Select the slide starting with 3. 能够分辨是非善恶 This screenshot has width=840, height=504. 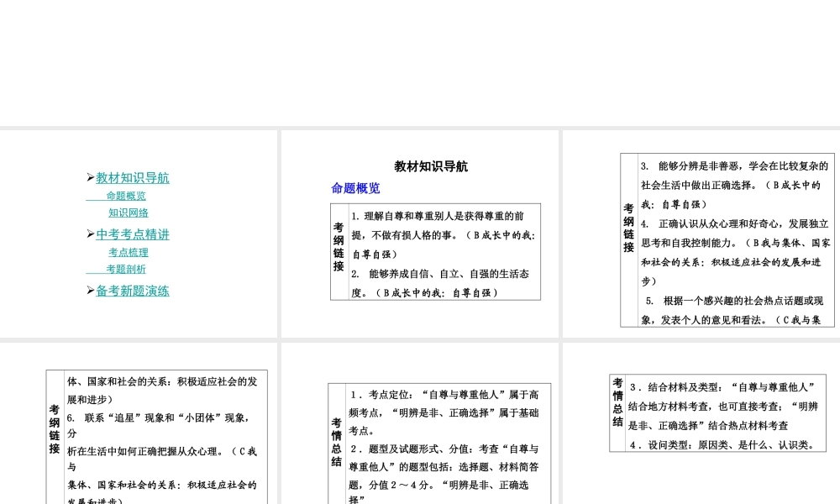pyautogui.click(x=701, y=234)
